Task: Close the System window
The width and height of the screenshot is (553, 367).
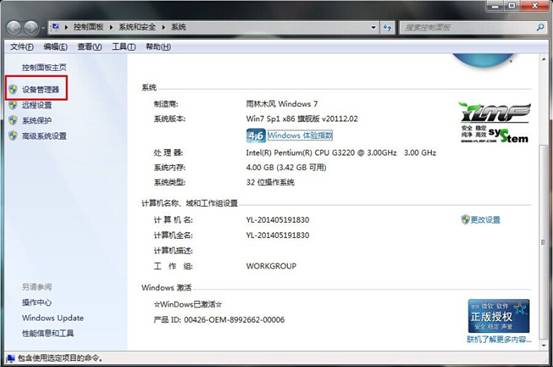Action: coord(534,5)
